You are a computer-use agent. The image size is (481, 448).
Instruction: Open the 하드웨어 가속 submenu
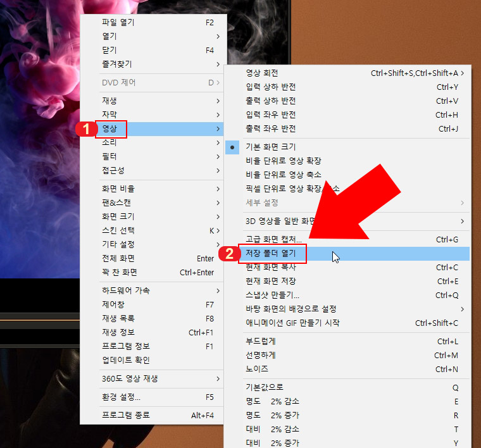153,290
